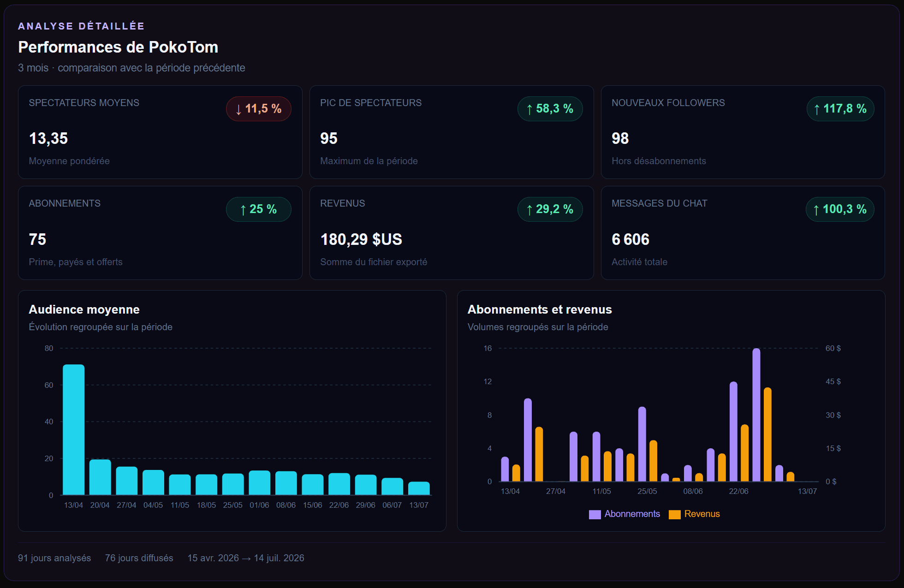Image resolution: width=904 pixels, height=588 pixels.
Task: Click the MESSAGES DU CHAT label
Action: 660,203
